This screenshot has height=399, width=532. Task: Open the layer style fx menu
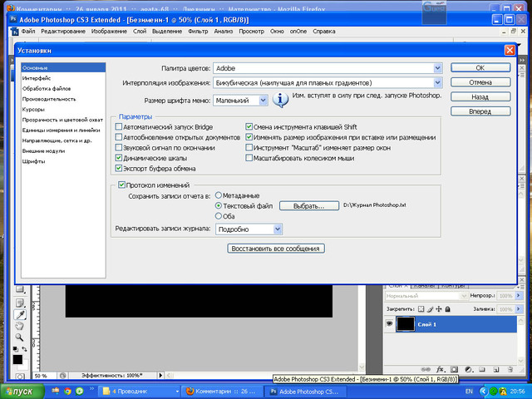tap(440, 369)
